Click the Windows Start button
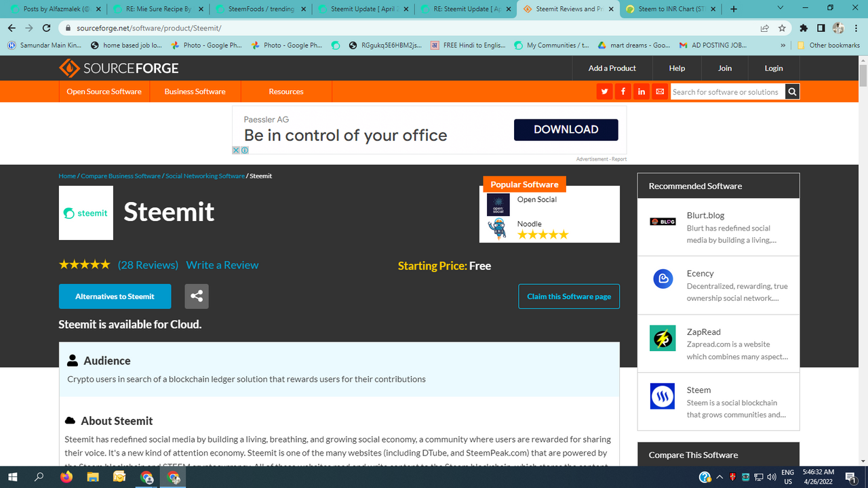Screen dimensions: 868x488 tap(12, 477)
